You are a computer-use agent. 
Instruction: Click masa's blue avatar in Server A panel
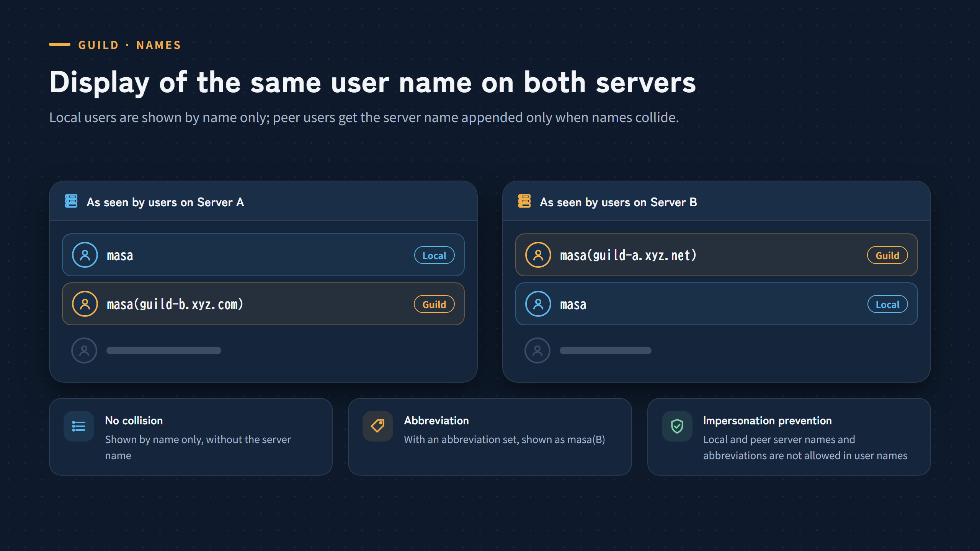(x=85, y=255)
